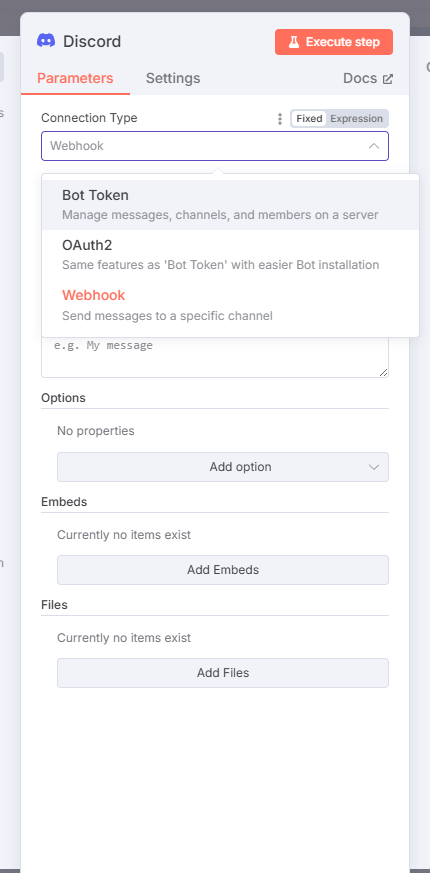Switch field mode to Fixed

309,119
